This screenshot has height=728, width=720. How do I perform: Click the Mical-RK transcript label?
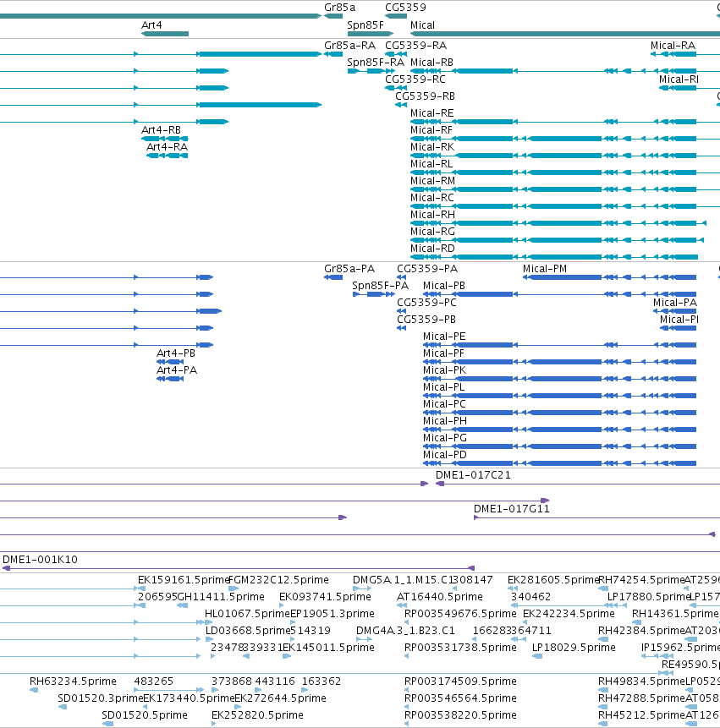pyautogui.click(x=432, y=147)
